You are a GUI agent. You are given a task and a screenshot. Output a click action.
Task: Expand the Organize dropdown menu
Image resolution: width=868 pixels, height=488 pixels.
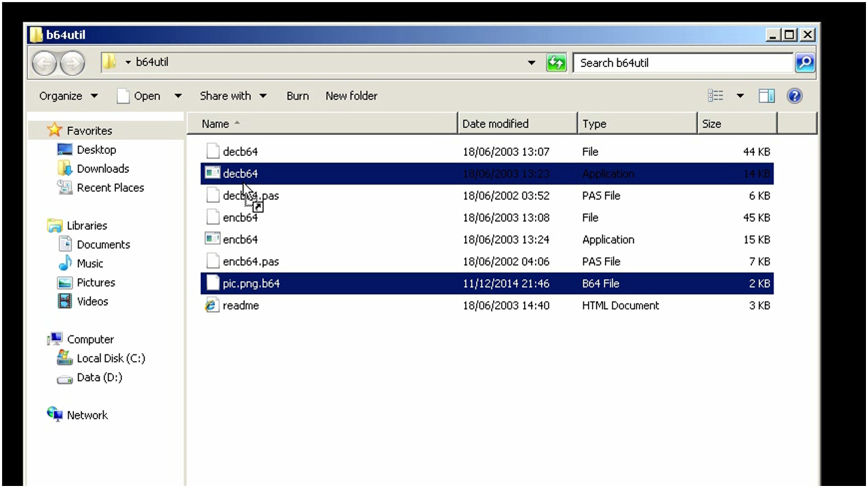68,96
